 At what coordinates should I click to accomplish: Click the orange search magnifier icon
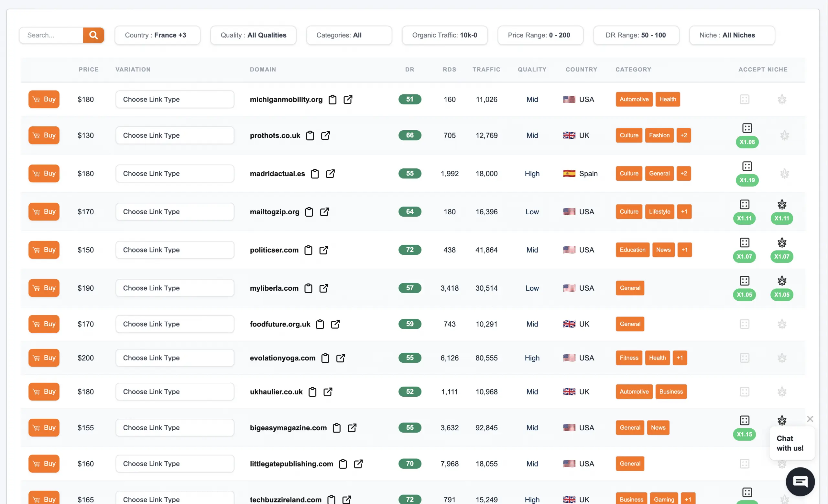pyautogui.click(x=93, y=35)
